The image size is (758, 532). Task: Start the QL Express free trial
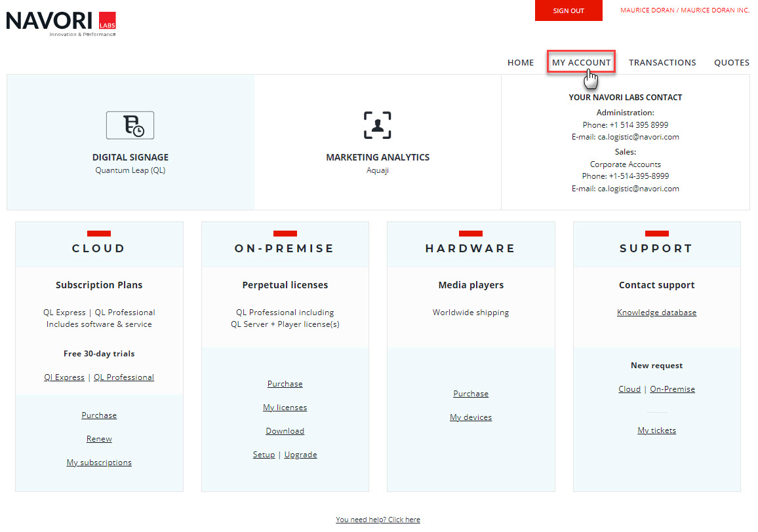(64, 377)
